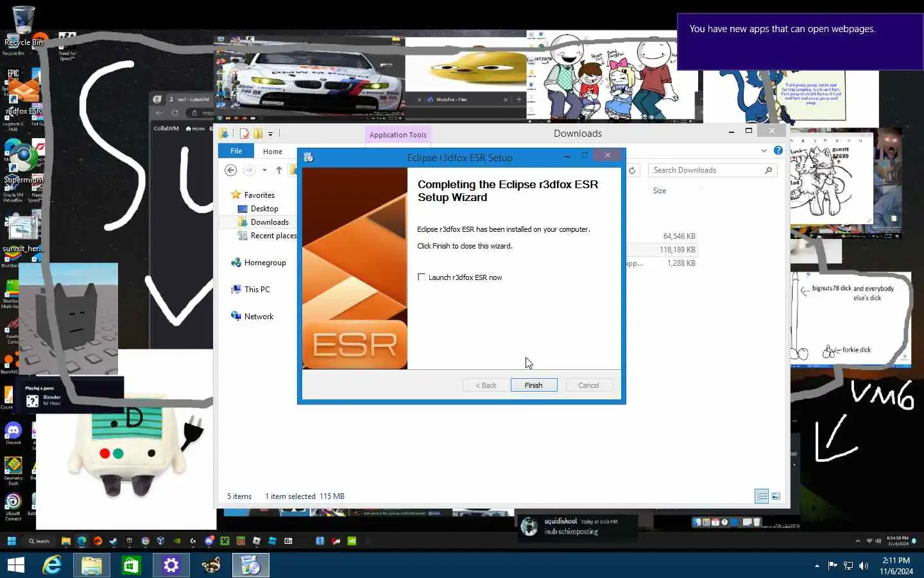Select the survxlt_her... desktop file icon

point(23,232)
